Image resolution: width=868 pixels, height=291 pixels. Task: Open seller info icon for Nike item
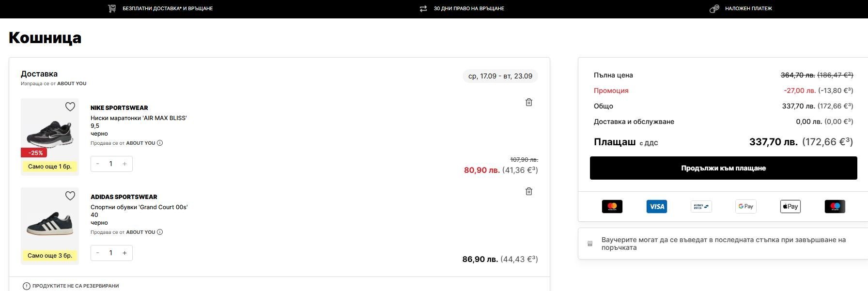pos(160,143)
